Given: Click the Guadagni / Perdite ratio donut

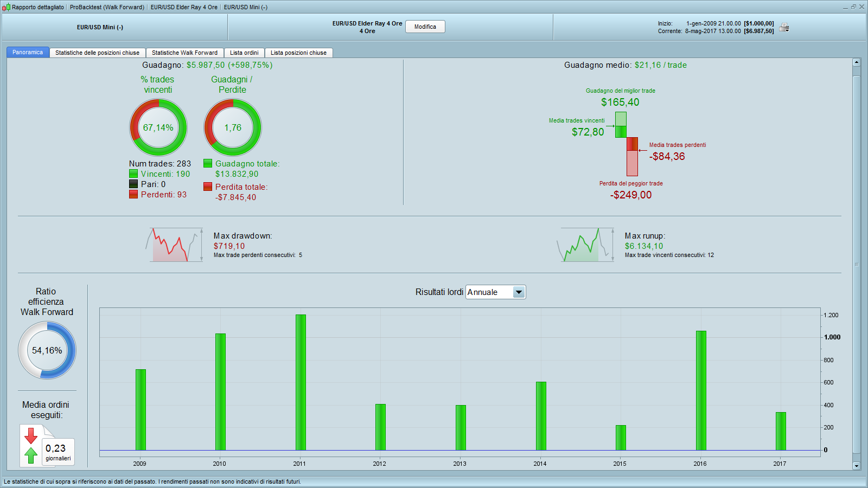Looking at the screenshot, I should click(x=233, y=127).
